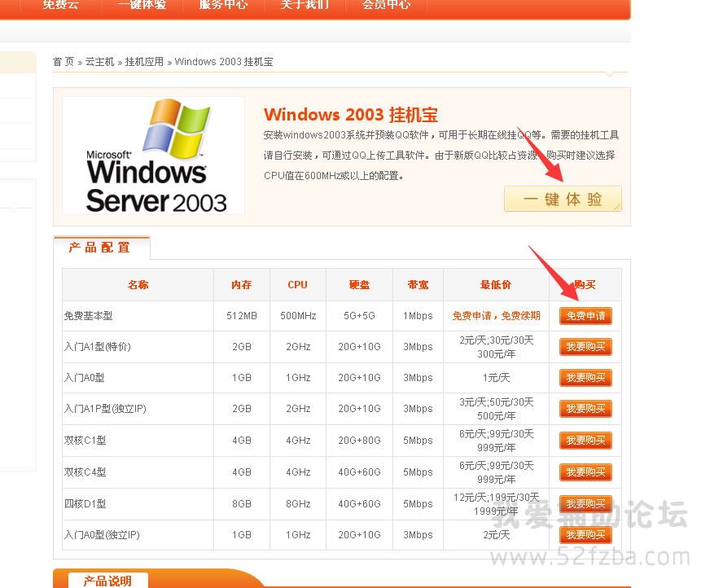Click 我要购买 for 入门A1型(特价)
This screenshot has width=710, height=588.
click(x=585, y=347)
